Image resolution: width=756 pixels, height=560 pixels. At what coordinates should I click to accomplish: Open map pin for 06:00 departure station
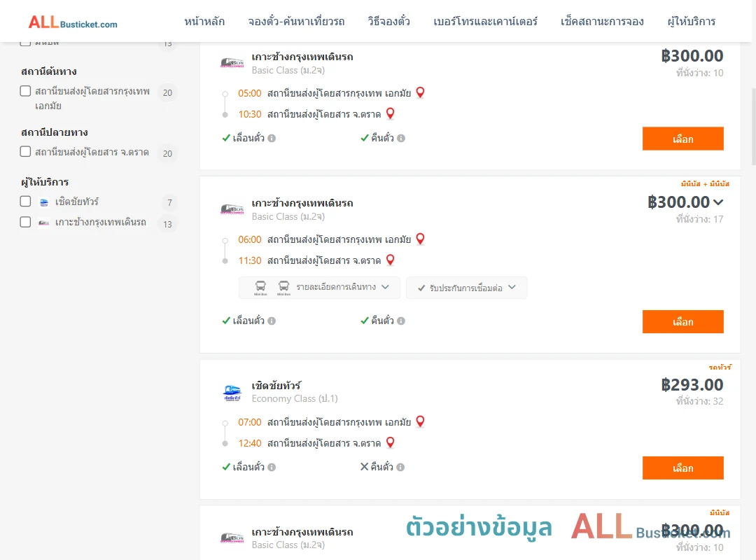point(421,239)
